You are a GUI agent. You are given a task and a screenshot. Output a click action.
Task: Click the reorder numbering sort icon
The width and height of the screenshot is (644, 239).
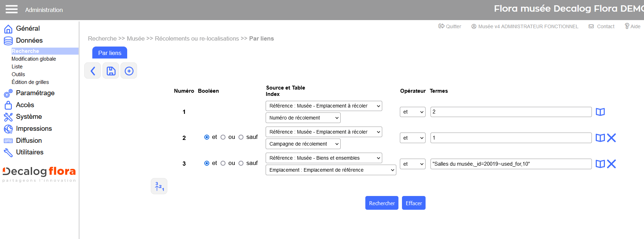coord(159,186)
